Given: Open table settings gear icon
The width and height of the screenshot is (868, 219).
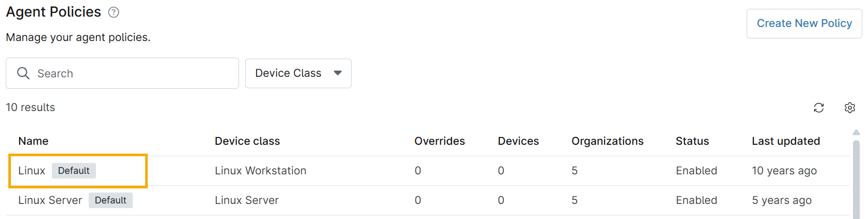Looking at the screenshot, I should click(x=850, y=107).
